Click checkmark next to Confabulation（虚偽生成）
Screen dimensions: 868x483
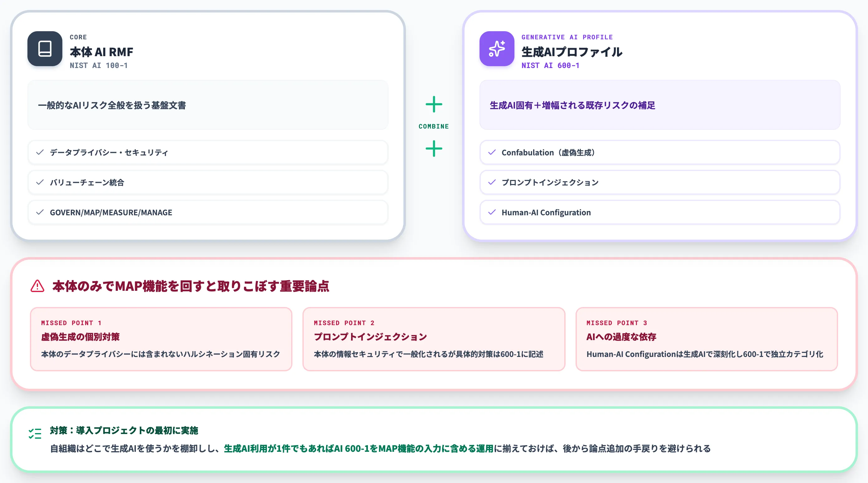coord(492,152)
